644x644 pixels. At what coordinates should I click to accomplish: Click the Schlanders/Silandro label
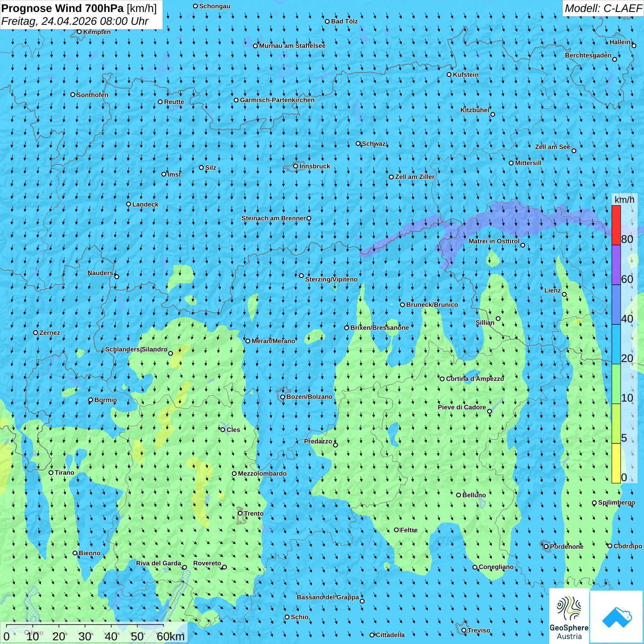pyautogui.click(x=136, y=349)
